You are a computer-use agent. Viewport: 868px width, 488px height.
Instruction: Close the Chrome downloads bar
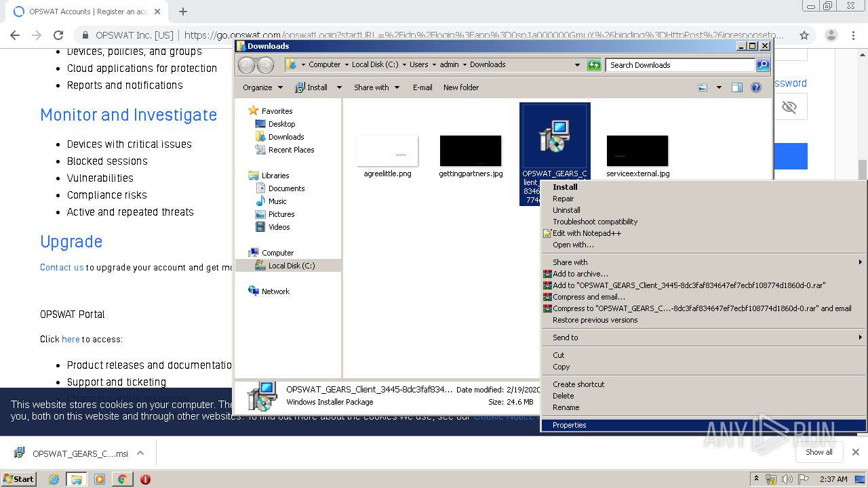coord(856,452)
